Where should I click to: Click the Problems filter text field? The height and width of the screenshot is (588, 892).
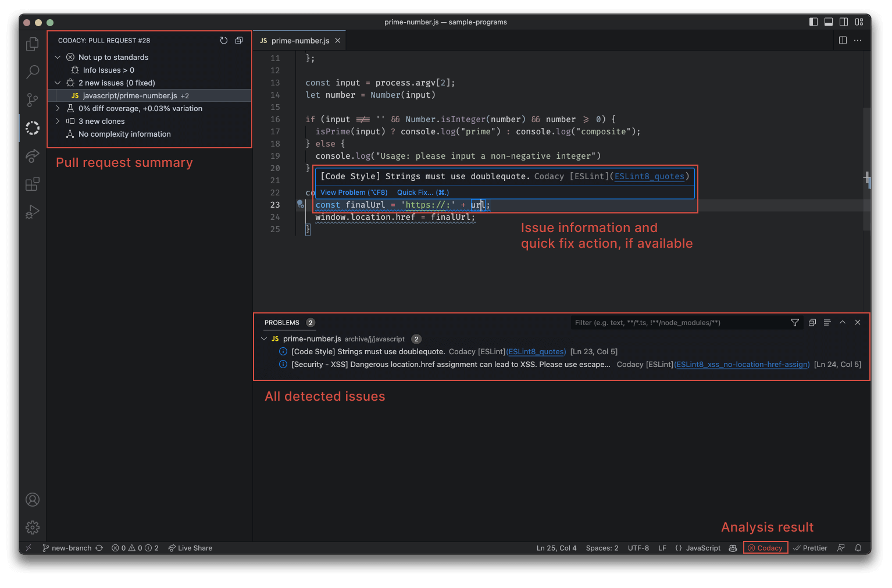pyautogui.click(x=678, y=323)
